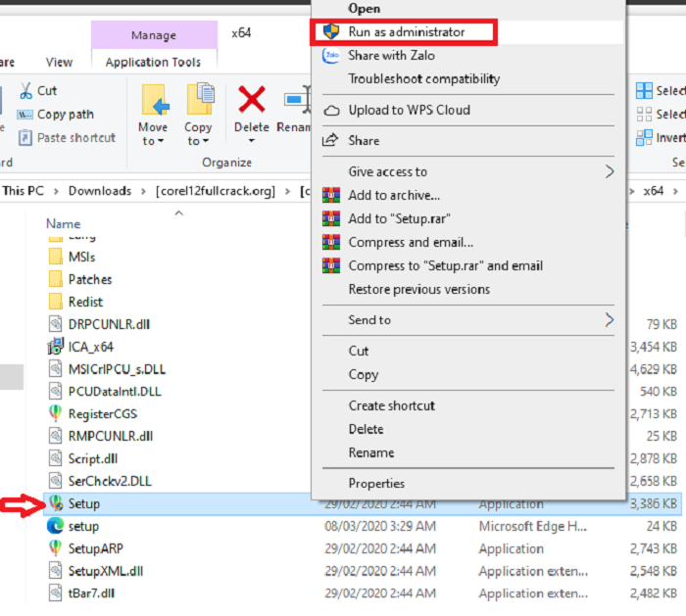This screenshot has height=616, width=686.
Task: Choose Troubleshoot compatibility
Action: (424, 78)
